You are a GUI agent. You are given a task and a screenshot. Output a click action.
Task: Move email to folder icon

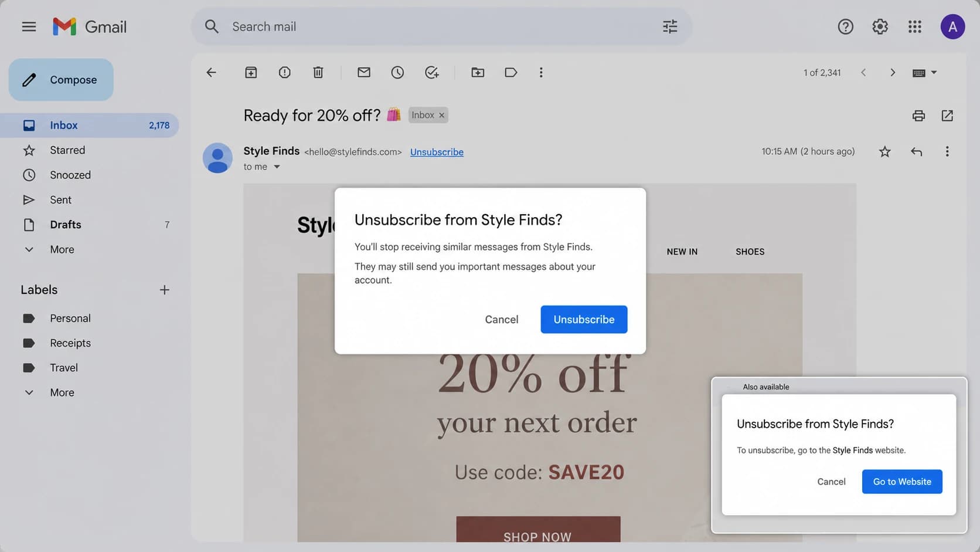tap(478, 72)
